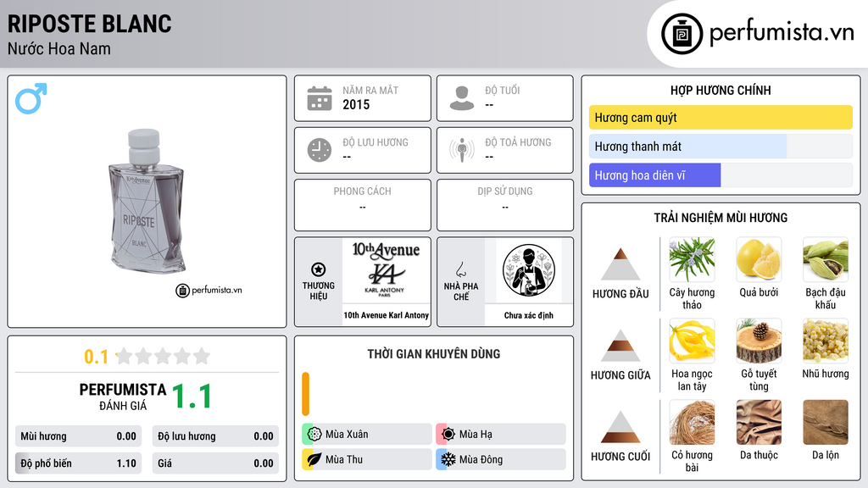
Task: Click the Hương hoa diên vĩ purple bar
Action: pos(655,175)
